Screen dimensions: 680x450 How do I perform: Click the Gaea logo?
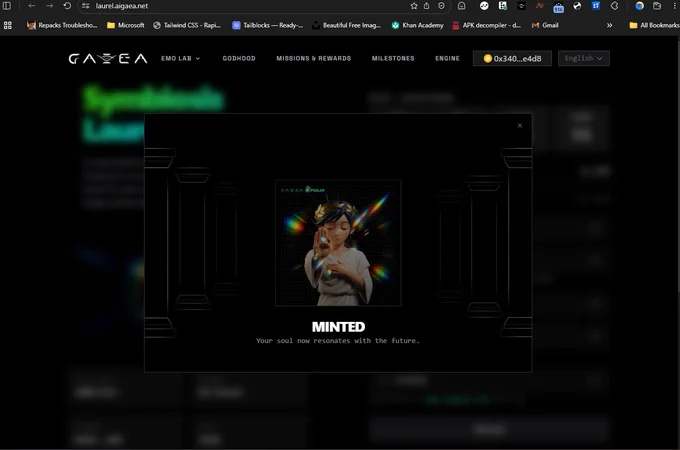pyautogui.click(x=108, y=59)
